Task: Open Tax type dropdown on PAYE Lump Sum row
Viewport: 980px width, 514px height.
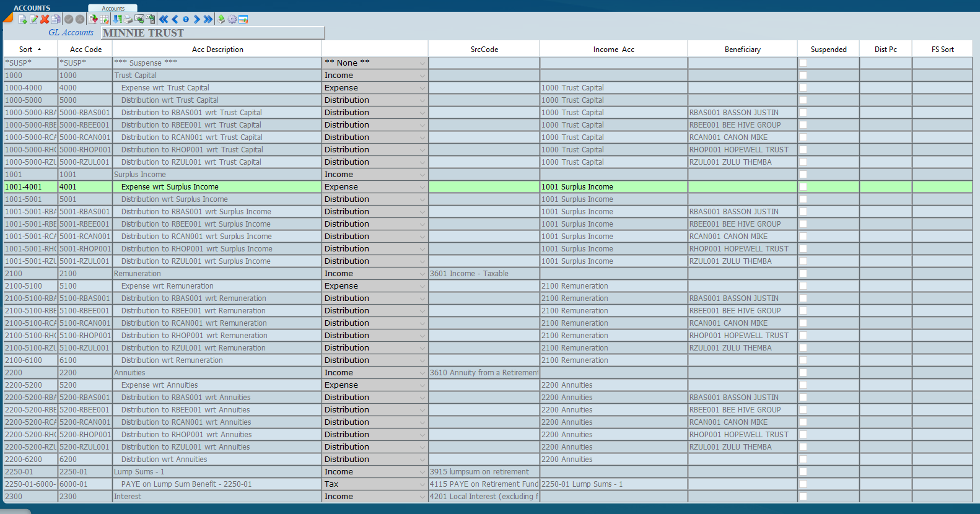Action: tap(422, 484)
